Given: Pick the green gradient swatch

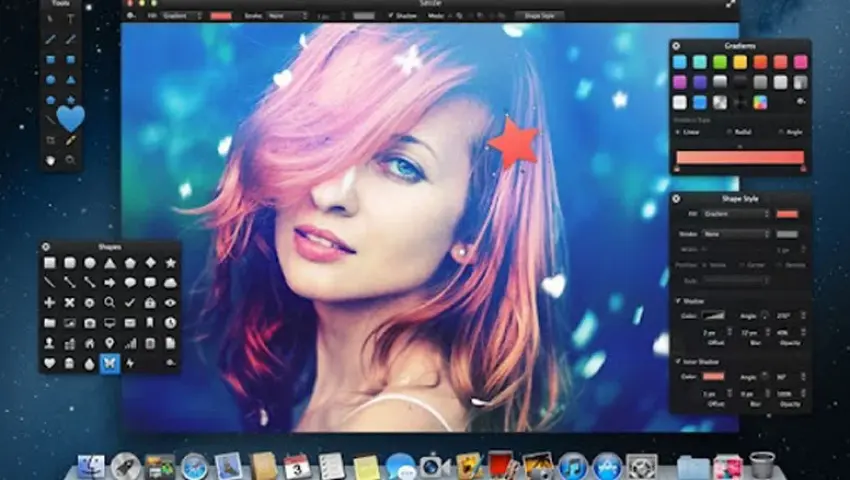Looking at the screenshot, I should tap(720, 62).
